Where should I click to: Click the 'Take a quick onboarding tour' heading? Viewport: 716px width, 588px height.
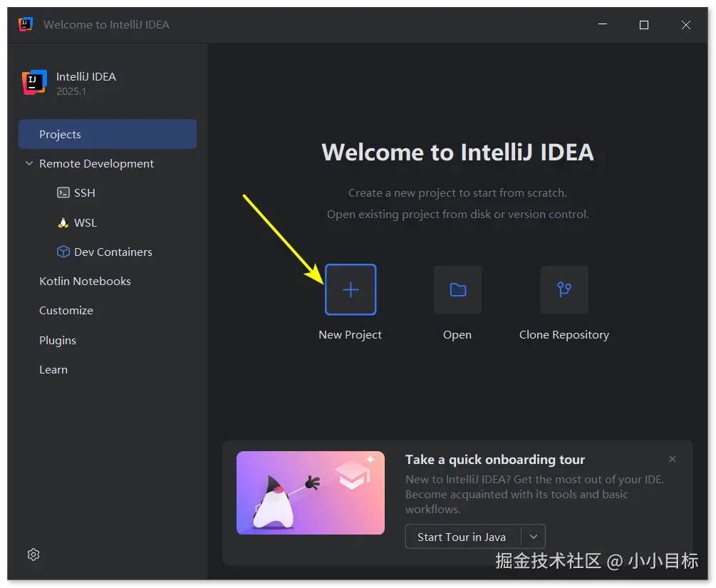(495, 460)
